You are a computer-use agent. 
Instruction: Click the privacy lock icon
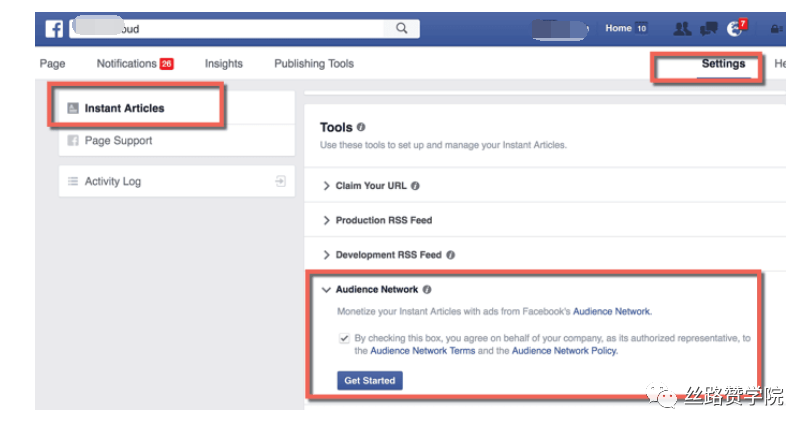[x=775, y=29]
